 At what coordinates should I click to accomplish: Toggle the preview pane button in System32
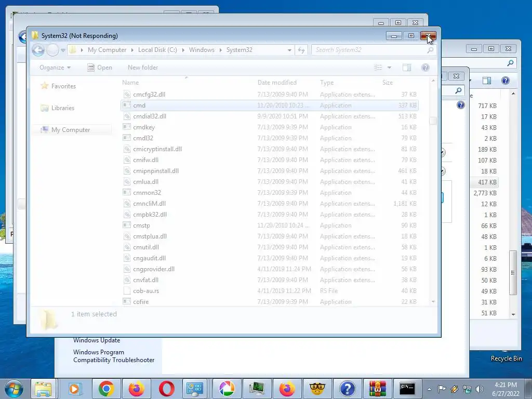tap(407, 68)
